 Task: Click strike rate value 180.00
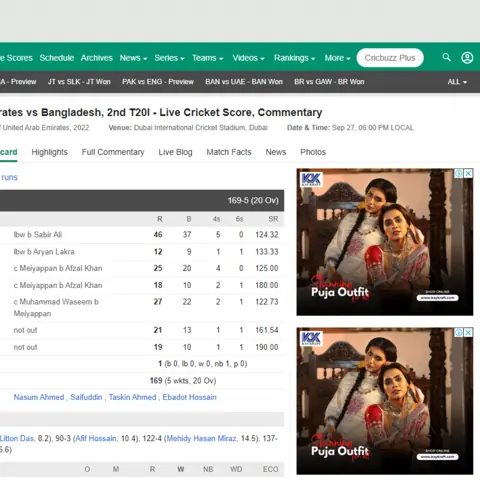pyautogui.click(x=267, y=285)
